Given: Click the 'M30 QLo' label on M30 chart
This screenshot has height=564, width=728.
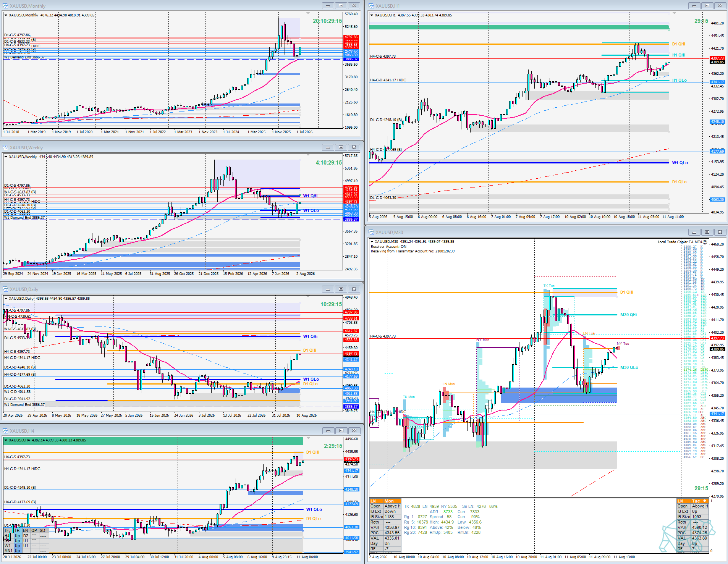Looking at the screenshot, I should pos(629,367).
